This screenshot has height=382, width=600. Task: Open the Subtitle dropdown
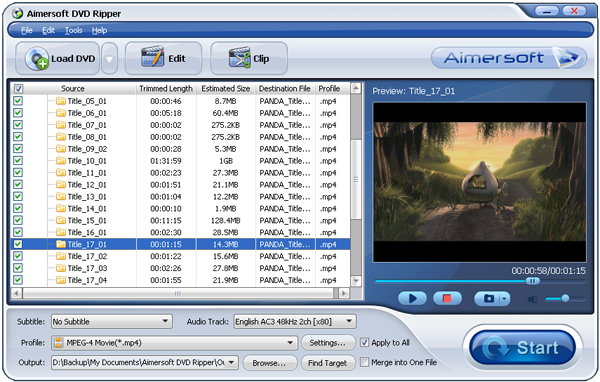[165, 321]
